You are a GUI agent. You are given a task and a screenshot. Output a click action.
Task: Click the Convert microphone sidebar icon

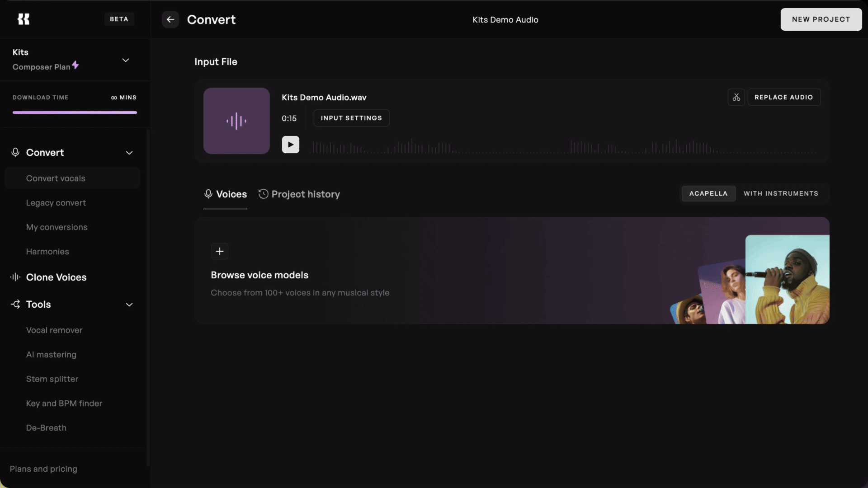[x=15, y=153]
